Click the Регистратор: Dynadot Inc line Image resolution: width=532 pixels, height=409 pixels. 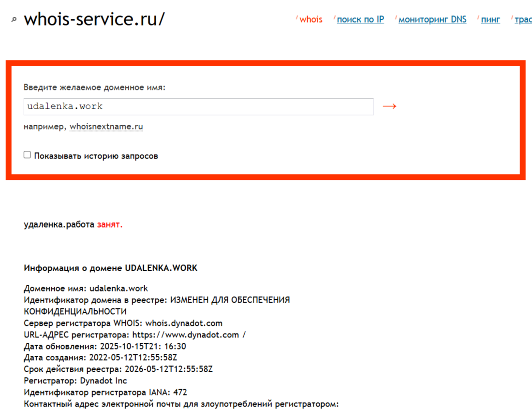coord(75,381)
